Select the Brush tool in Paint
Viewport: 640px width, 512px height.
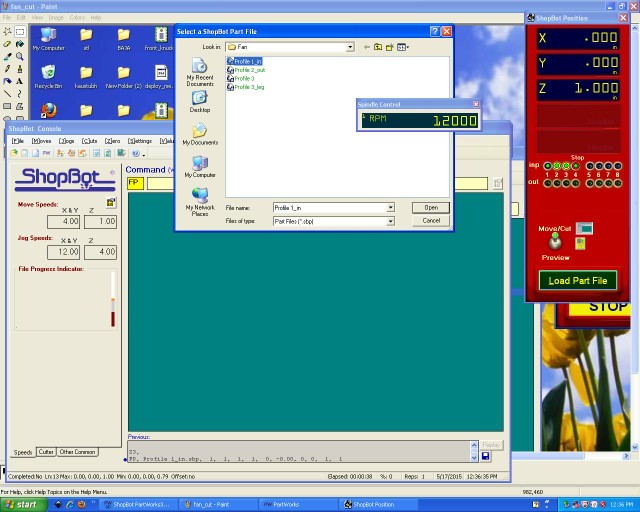[x=20, y=69]
